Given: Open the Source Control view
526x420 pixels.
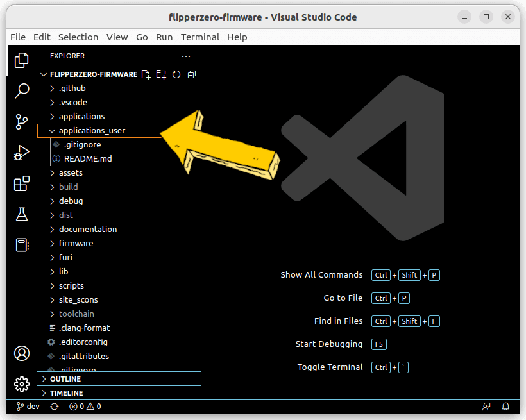Looking at the screenshot, I should point(22,122).
